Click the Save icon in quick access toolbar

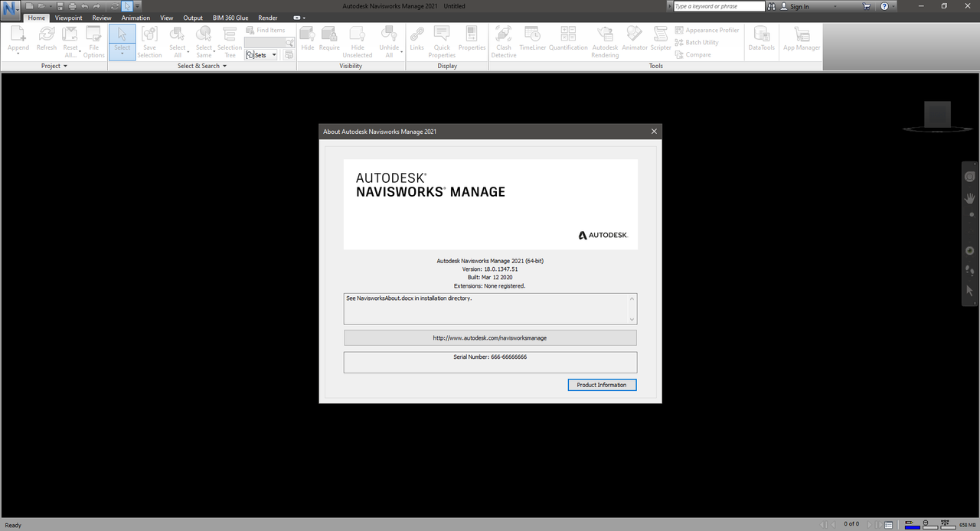pyautogui.click(x=60, y=6)
